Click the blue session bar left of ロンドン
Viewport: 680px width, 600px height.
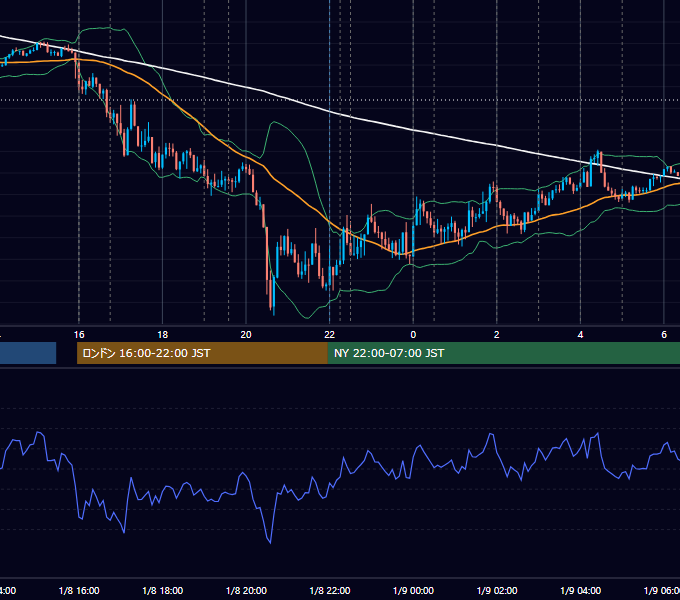tap(28, 353)
